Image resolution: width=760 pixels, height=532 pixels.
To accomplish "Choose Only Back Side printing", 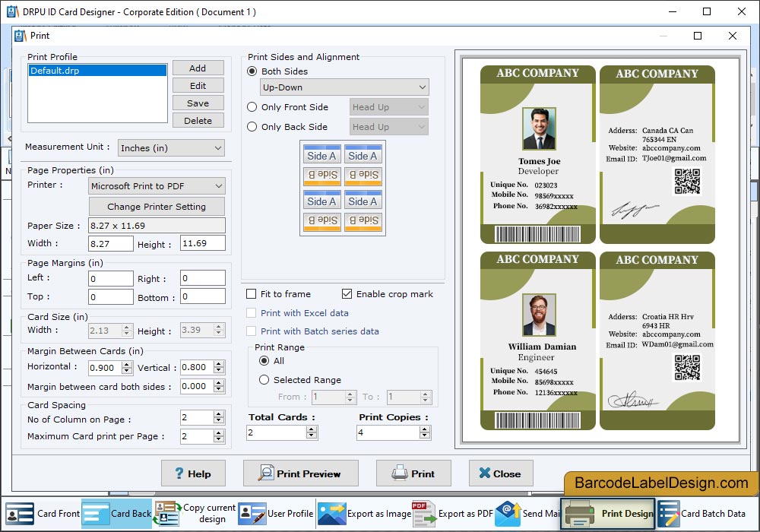I will point(252,127).
